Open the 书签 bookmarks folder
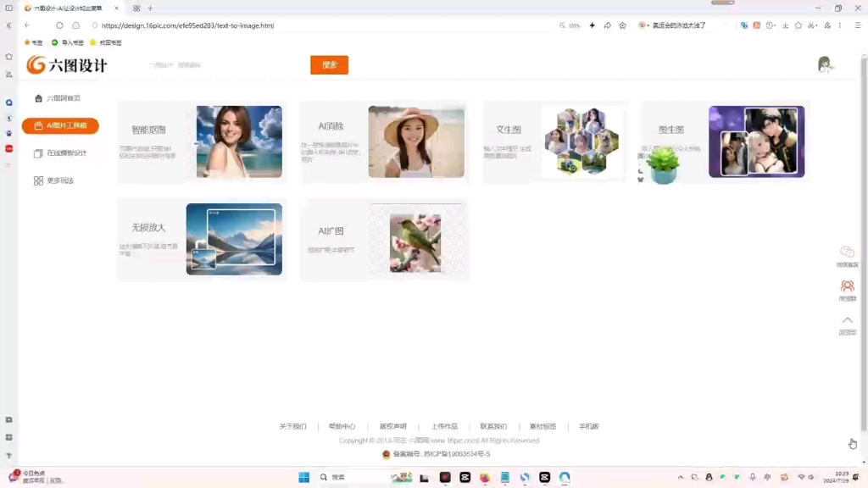Viewport: 868px width, 488px height. click(x=33, y=42)
